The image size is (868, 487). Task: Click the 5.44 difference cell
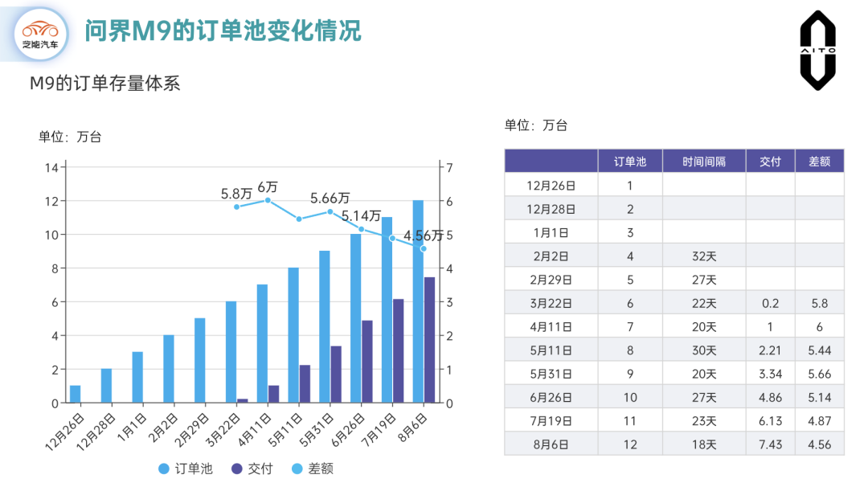pyautogui.click(x=819, y=350)
